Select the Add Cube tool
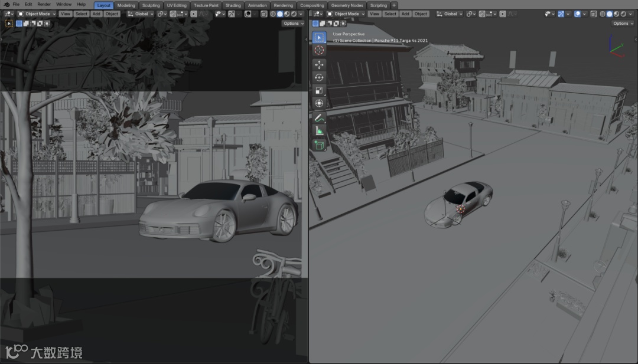Screen dimensions: 638x364 pyautogui.click(x=319, y=145)
